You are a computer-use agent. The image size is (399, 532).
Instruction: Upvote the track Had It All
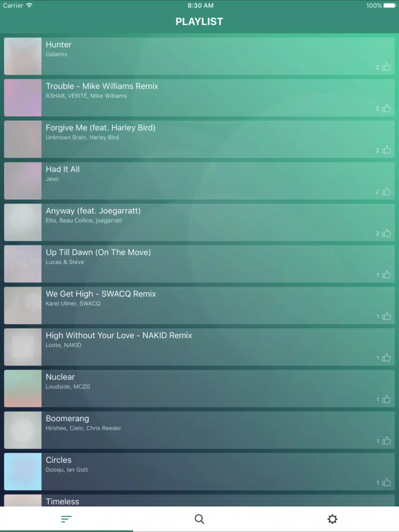pyautogui.click(x=386, y=192)
